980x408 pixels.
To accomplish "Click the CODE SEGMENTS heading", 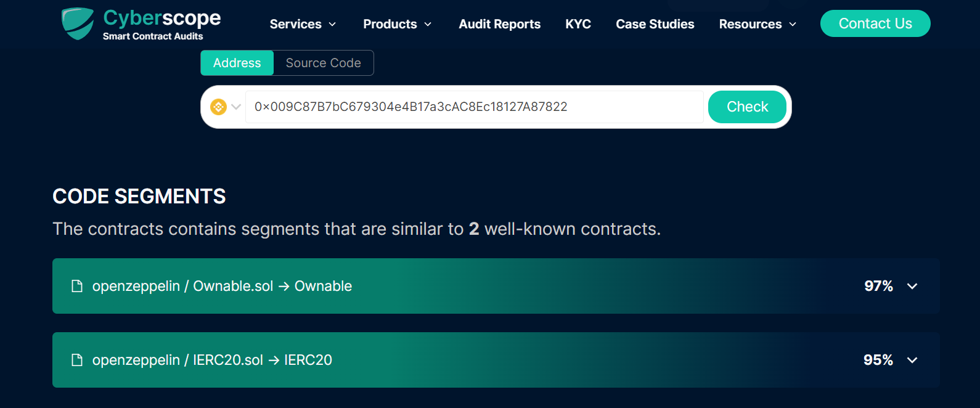I will [139, 197].
